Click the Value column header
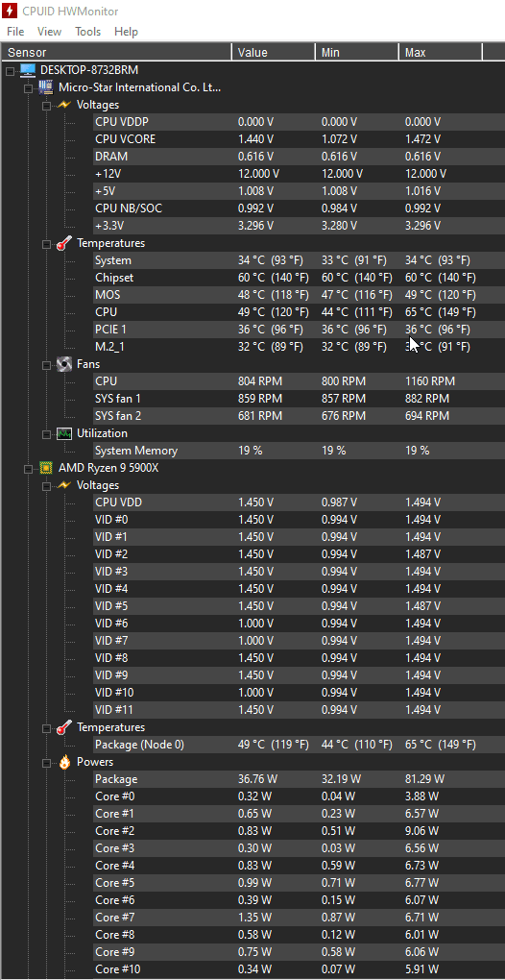 [274, 53]
